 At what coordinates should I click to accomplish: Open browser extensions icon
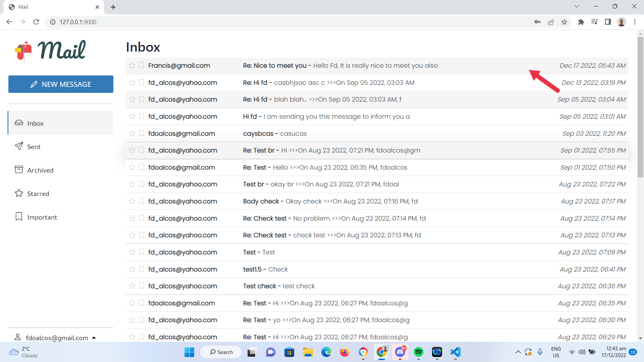tap(581, 22)
